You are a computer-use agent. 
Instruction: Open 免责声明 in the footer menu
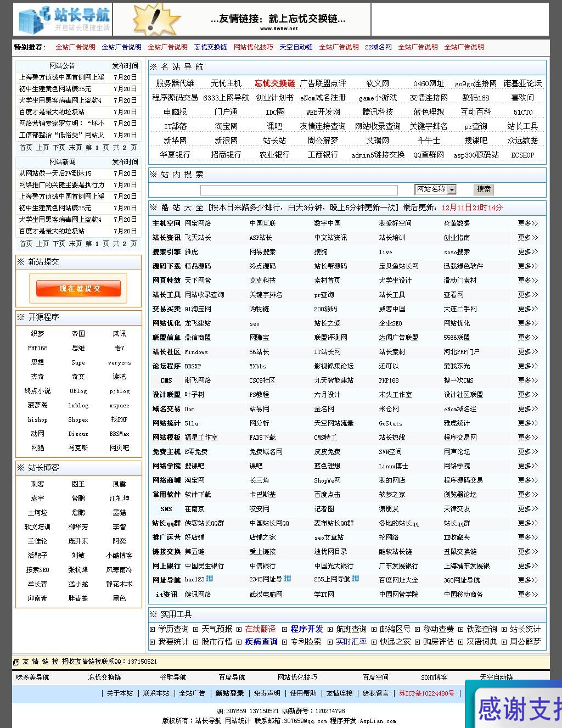267,693
